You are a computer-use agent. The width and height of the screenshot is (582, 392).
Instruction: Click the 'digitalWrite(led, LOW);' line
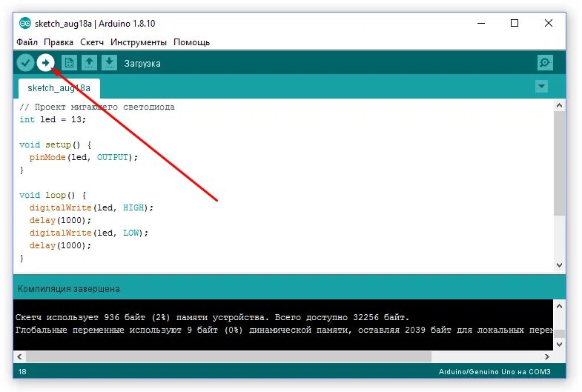point(89,233)
